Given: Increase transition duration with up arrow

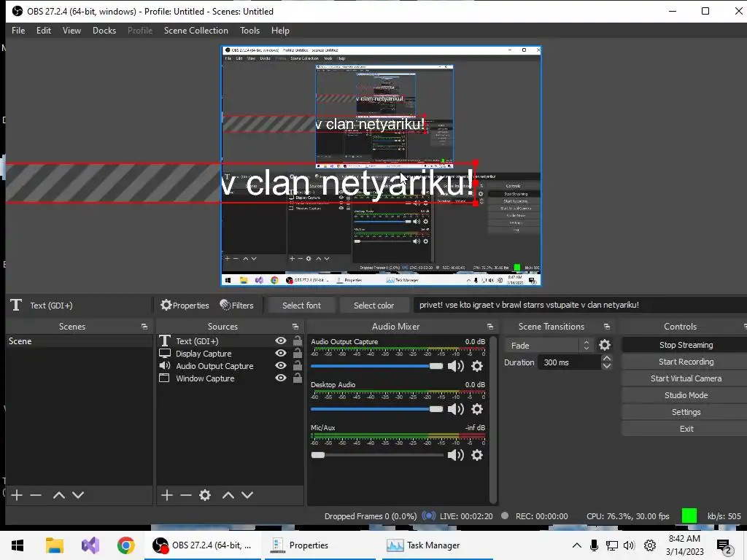Looking at the screenshot, I should click(x=606, y=358).
